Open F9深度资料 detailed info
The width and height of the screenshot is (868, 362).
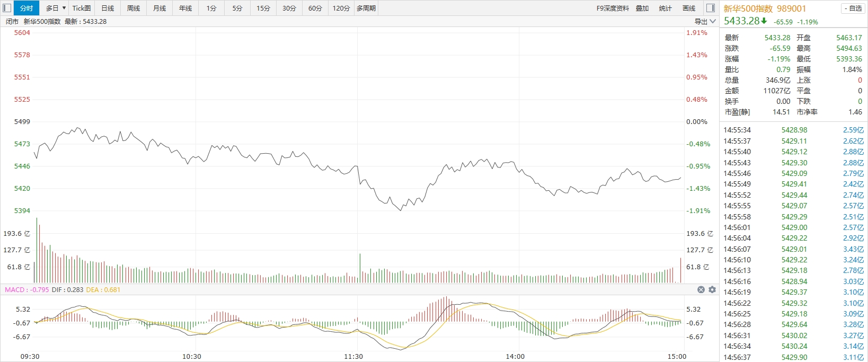point(613,8)
